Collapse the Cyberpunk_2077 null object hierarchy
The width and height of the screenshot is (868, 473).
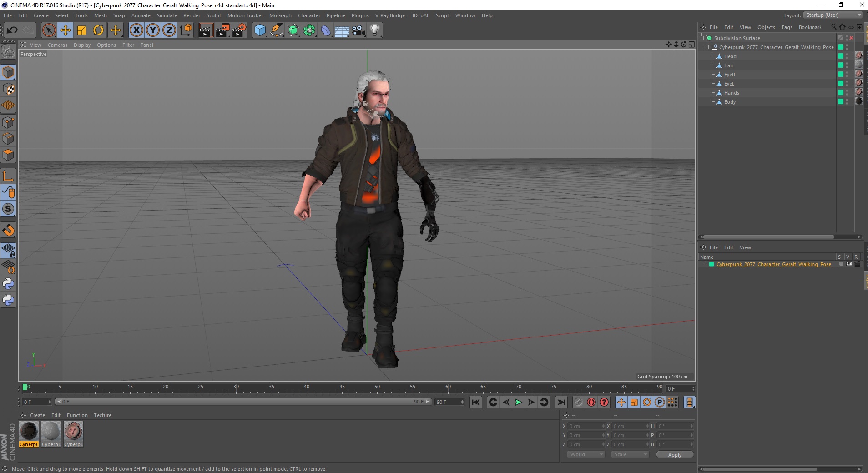coord(707,47)
